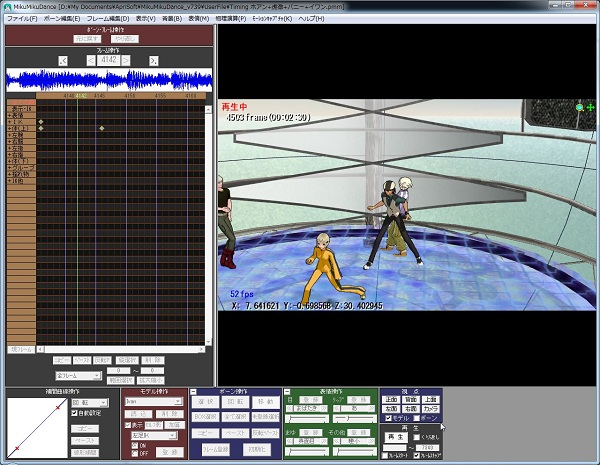Screen dimensions: 600x465
Task: Click left arrow of lip morph selector
Action: 336,409
